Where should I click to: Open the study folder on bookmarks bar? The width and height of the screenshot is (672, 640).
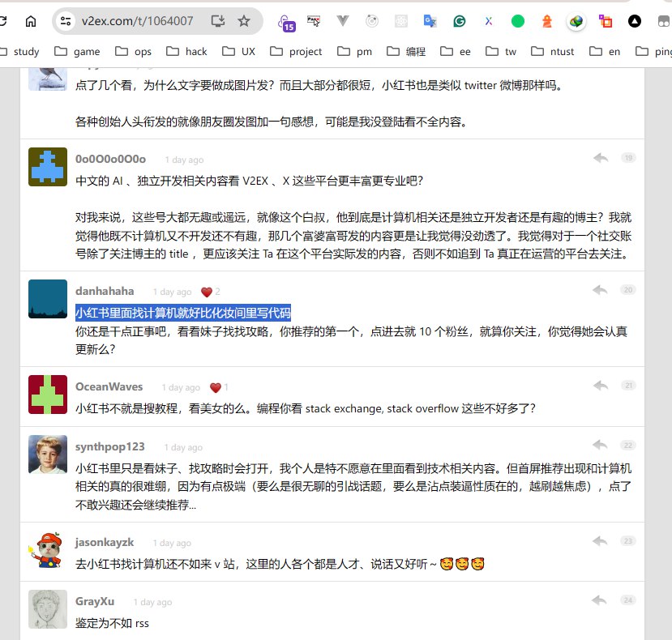[24, 51]
